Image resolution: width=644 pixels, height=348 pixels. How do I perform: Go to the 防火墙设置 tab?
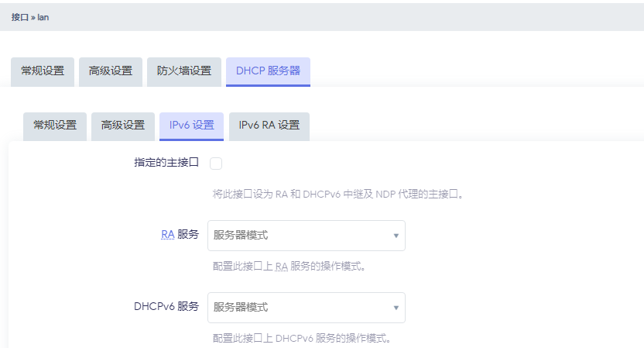pyautogui.click(x=184, y=71)
